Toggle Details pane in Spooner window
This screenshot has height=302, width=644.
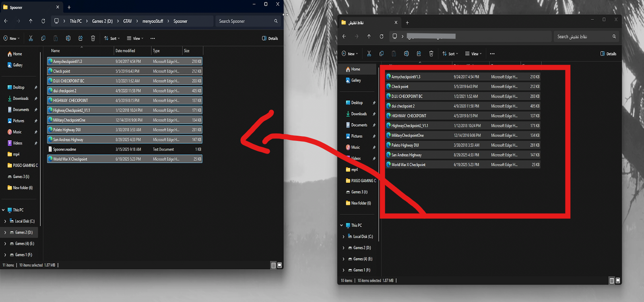click(270, 38)
